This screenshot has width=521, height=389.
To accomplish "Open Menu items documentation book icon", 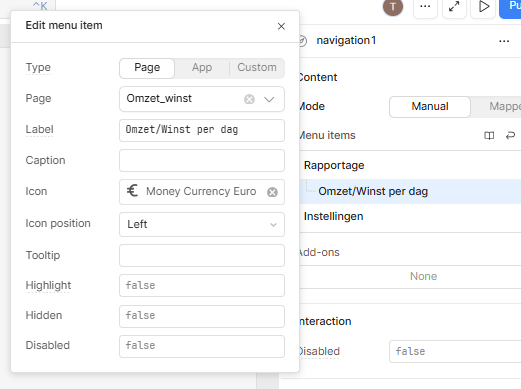I will (489, 136).
